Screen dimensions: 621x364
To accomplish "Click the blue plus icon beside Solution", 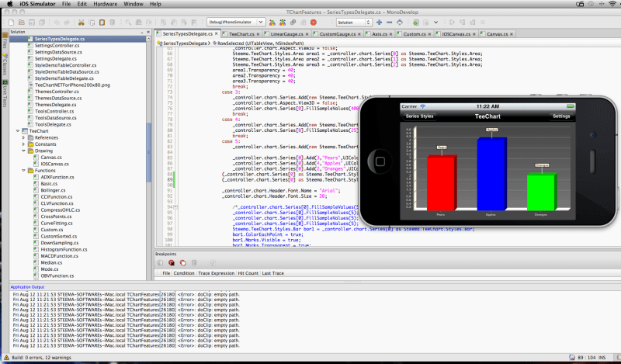I will click(379, 23).
